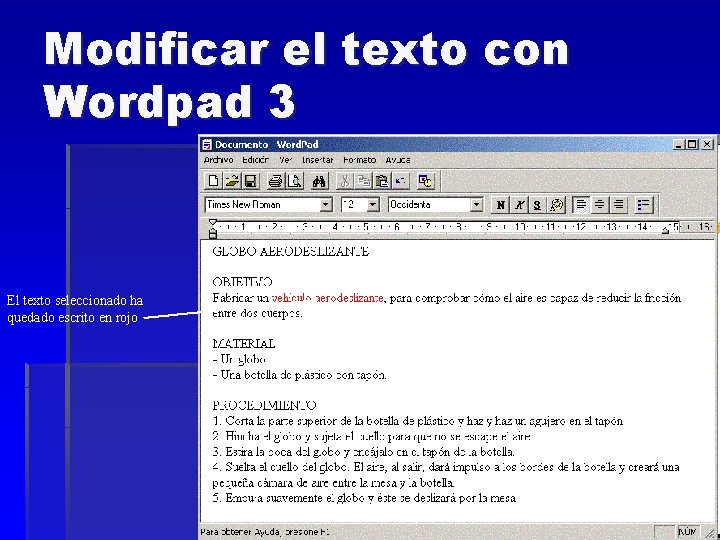Toggle bold with the N button
The image size is (720, 540).
click(501, 205)
